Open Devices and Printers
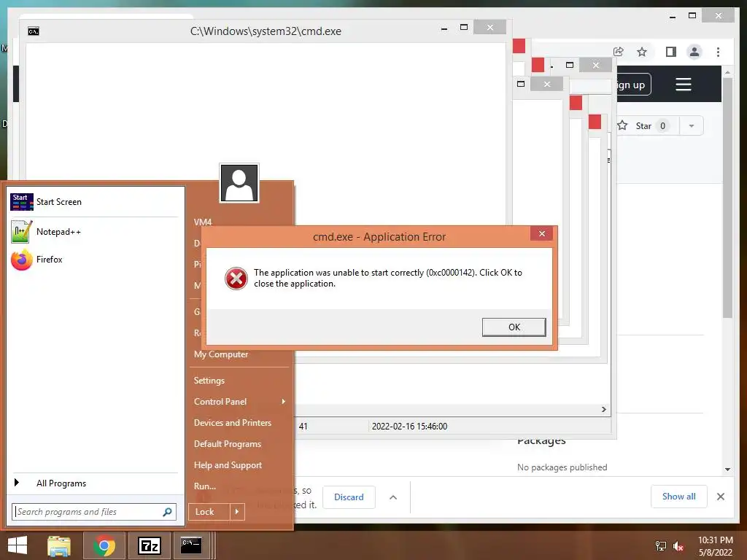This screenshot has width=747, height=560. [233, 423]
